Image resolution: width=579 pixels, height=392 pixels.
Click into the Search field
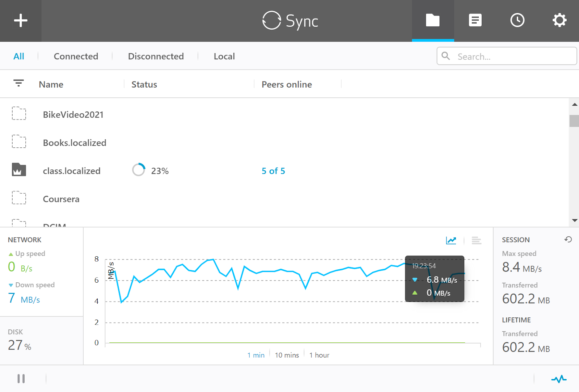click(x=507, y=56)
